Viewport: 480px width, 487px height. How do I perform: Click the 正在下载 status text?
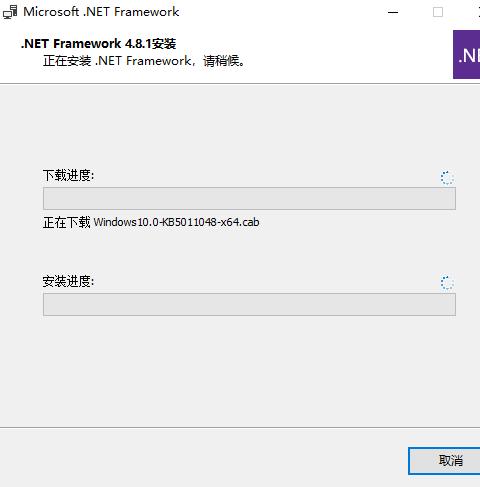tap(66, 222)
